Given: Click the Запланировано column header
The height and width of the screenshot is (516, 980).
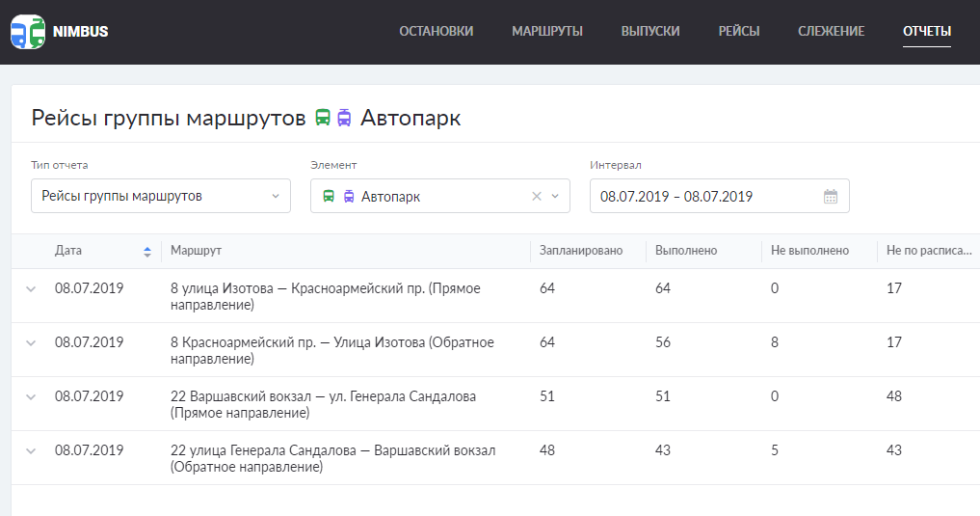Looking at the screenshot, I should tap(581, 251).
